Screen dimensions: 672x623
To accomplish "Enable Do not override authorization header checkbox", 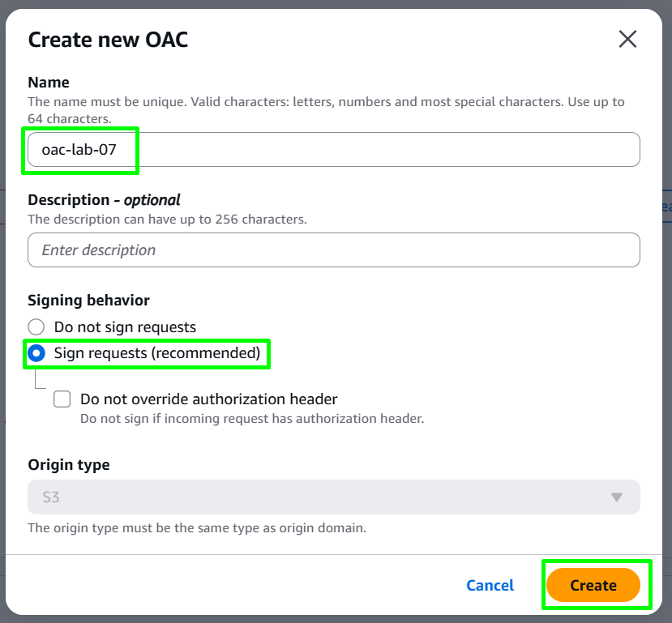I will coord(62,399).
